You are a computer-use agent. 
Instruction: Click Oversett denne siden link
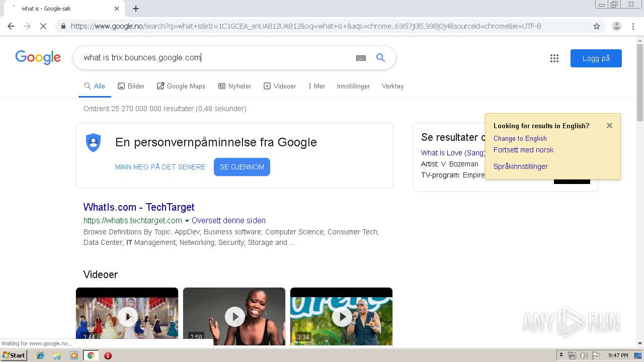tap(228, 220)
